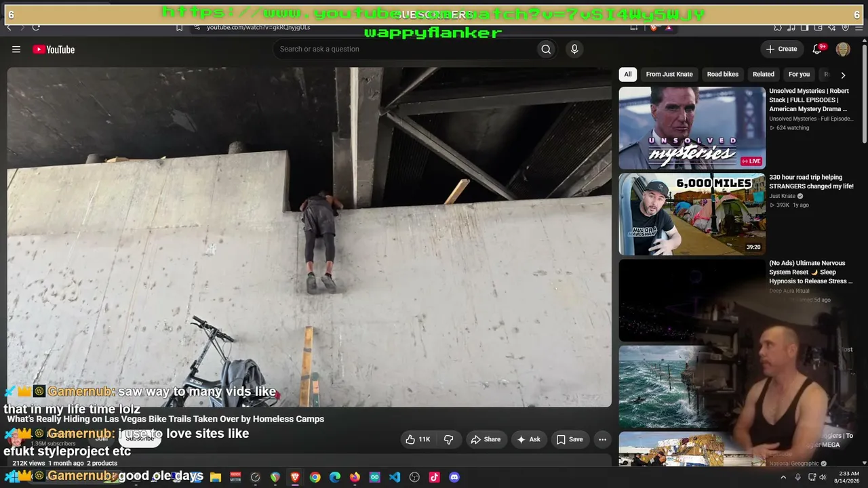Open Visual Studio Code from the taskbar
This screenshot has height=488, width=868.
[395, 477]
